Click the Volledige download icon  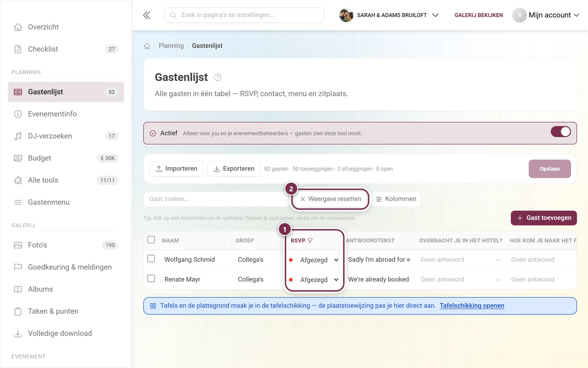(18, 334)
